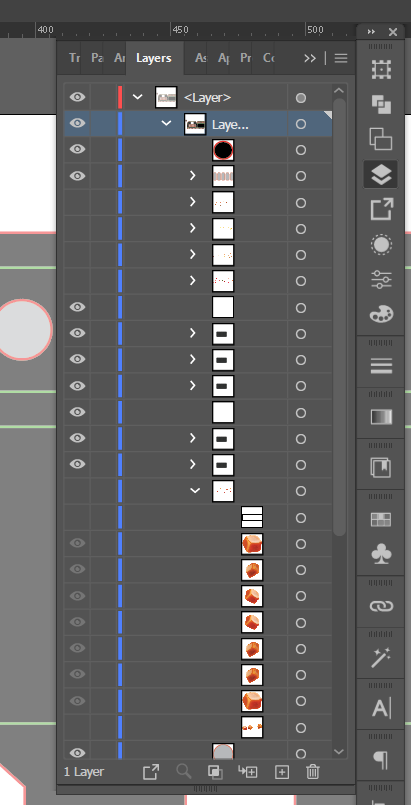Click target circle of the Laye... row
This screenshot has width=411, height=805.
[x=301, y=124]
